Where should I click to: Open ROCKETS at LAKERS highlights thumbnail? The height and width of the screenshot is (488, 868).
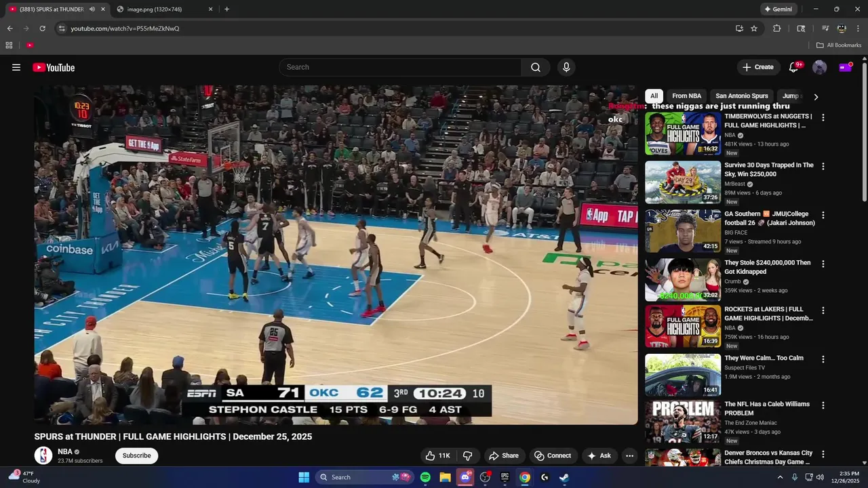[x=683, y=327]
